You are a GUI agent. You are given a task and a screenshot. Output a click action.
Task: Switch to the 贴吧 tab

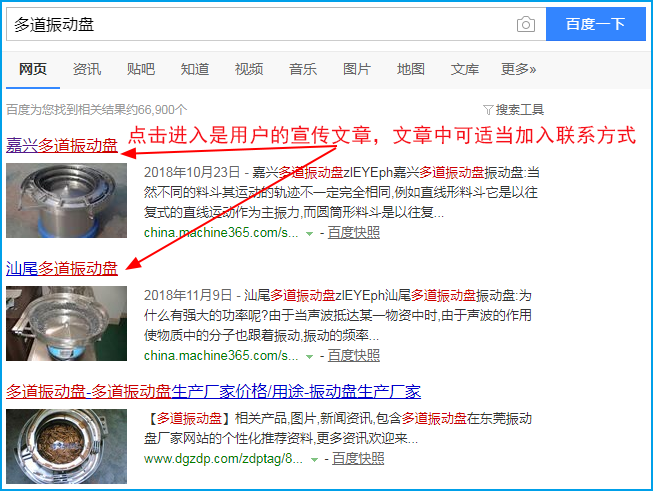(x=141, y=69)
